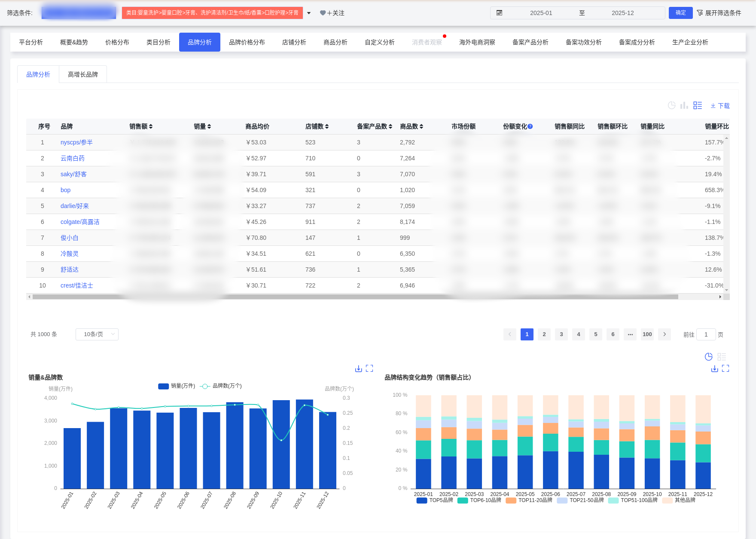Expand the category filter dropdown arrow
Screen dimensions: 756x539
(309, 13)
